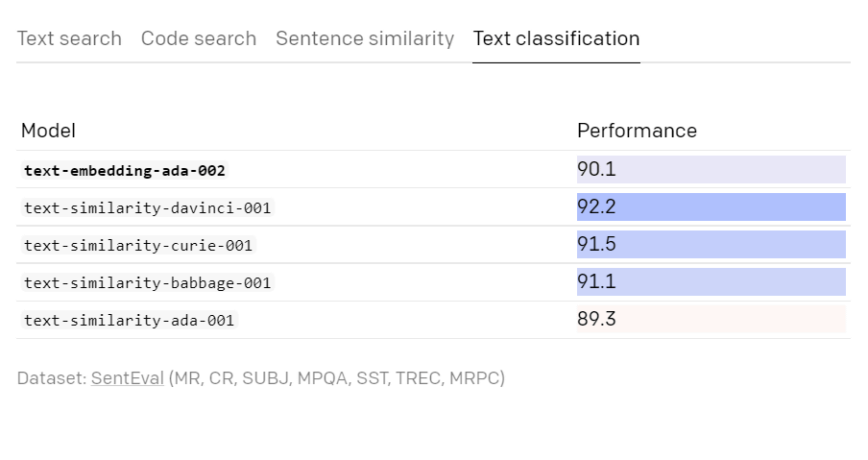Open the SentEval dataset link
Image resolution: width=868 pixels, height=460 pixels.
tap(128, 377)
